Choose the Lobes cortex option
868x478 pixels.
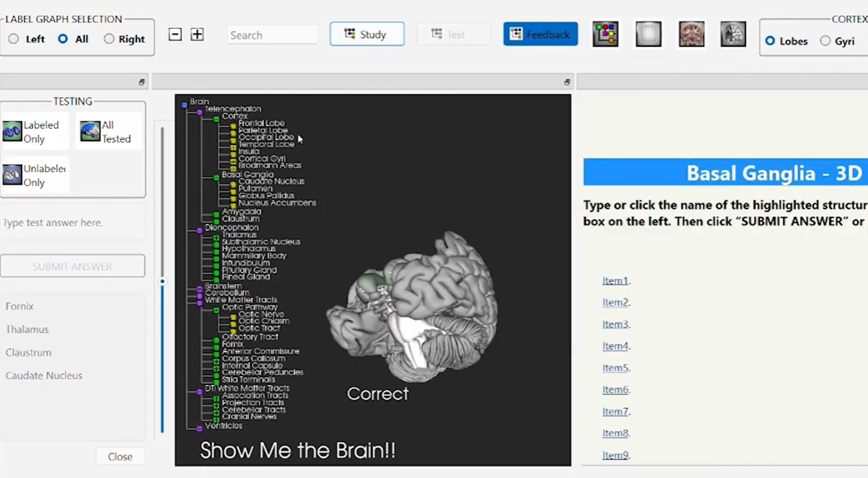(770, 41)
